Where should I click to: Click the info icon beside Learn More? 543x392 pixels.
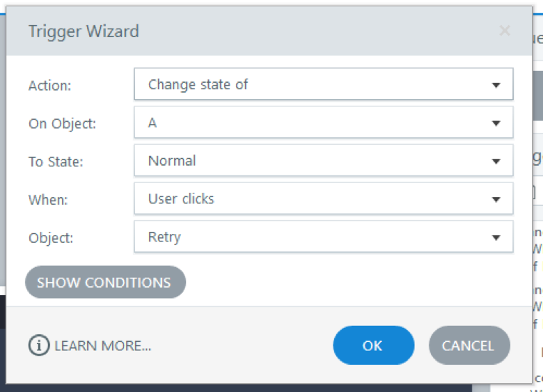point(39,345)
